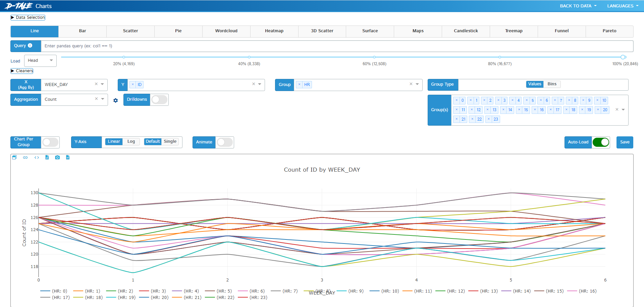Remove group value 23
Image resolution: width=644 pixels, height=307 pixels.
tap(489, 119)
